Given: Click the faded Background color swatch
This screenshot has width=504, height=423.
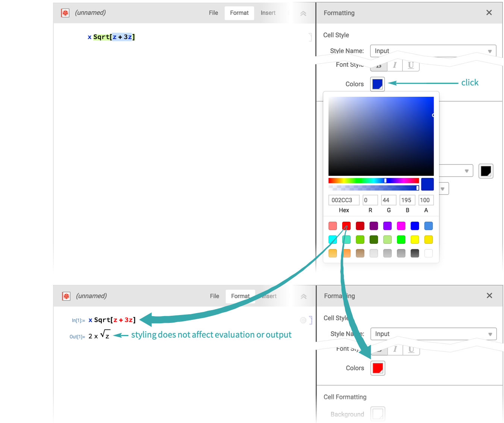Looking at the screenshot, I should 378,414.
